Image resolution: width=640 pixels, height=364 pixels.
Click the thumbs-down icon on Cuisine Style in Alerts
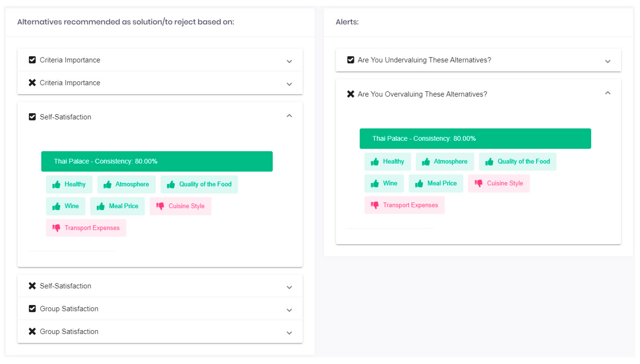tap(478, 183)
